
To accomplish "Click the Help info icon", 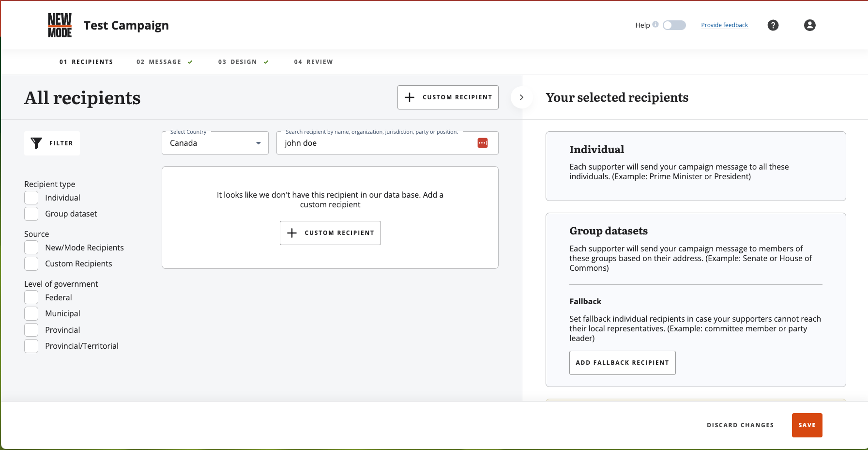I will coord(655,24).
